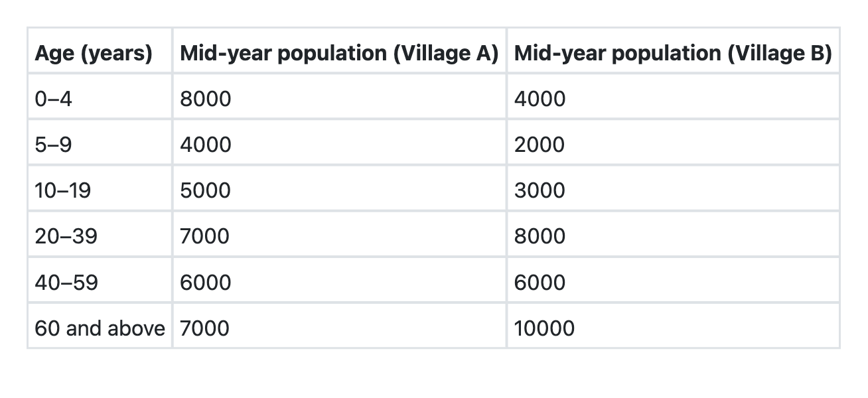The width and height of the screenshot is (868, 398).
Task: Click the 2000 value in Village B
Action: click(540, 145)
